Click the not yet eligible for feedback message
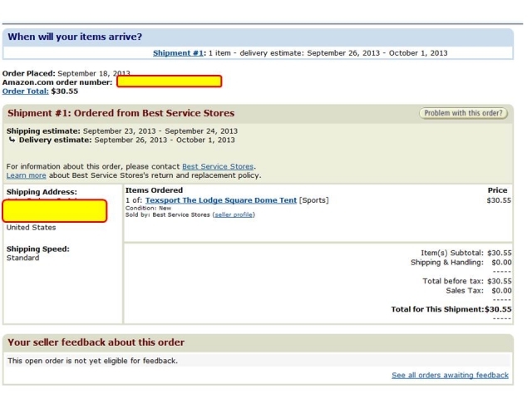 pyautogui.click(x=92, y=361)
